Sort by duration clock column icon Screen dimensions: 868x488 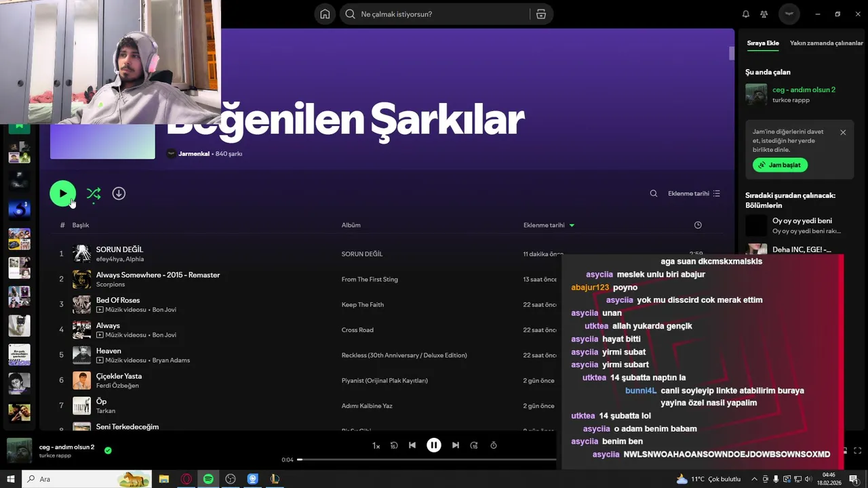click(x=698, y=225)
